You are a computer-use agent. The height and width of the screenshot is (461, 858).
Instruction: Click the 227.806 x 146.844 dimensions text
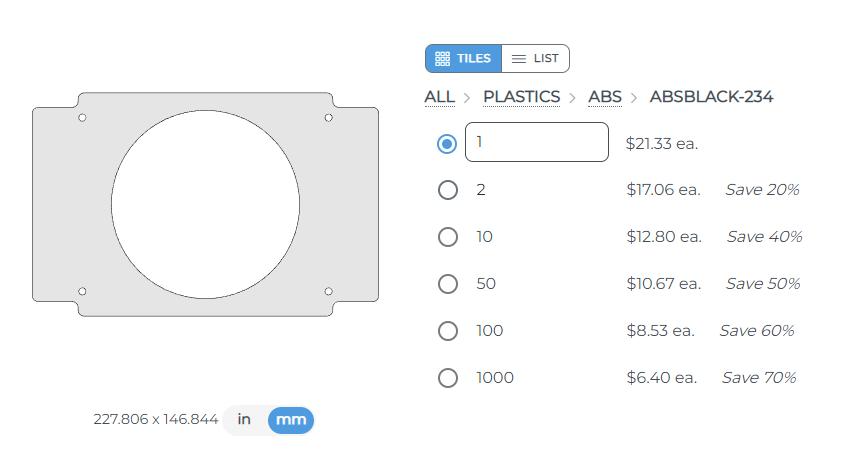(x=156, y=420)
